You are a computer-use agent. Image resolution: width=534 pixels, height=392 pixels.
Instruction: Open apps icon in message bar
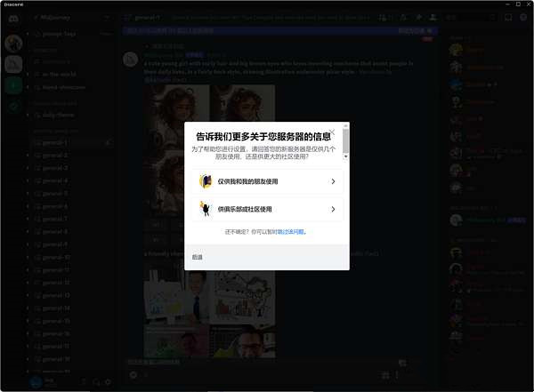click(x=385, y=375)
